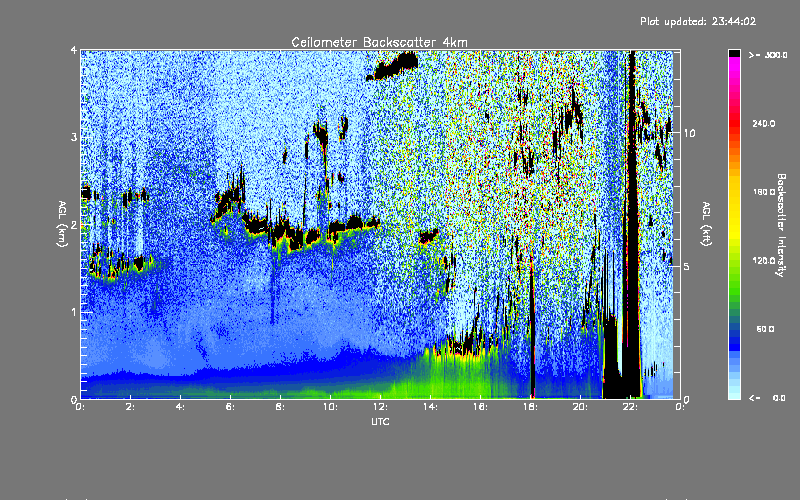The image size is (800, 500).
Task: Click the "Plot updated: 23:44:02" timestamp
Action: coord(698,21)
